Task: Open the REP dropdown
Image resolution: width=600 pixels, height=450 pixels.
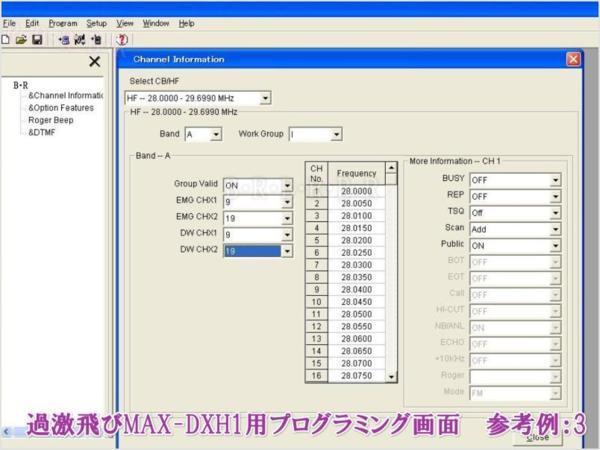Action: 555,196
